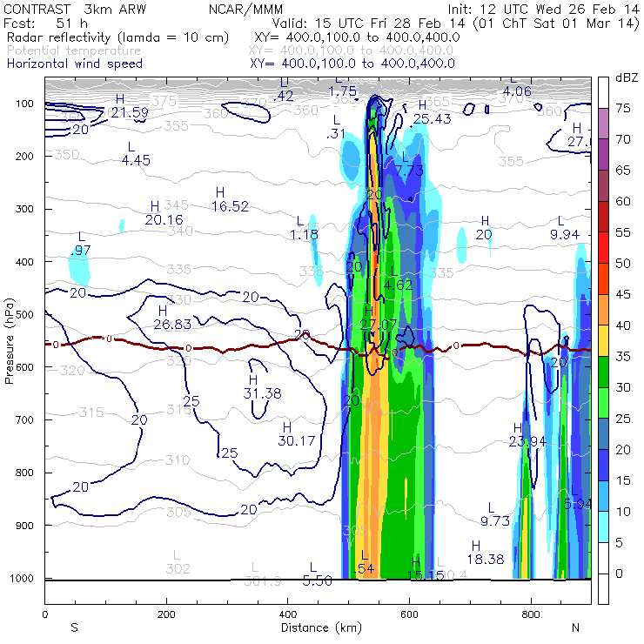Click the '350' contour label near 200 hPa
Viewport: 644px width, 644px height.
[67, 154]
